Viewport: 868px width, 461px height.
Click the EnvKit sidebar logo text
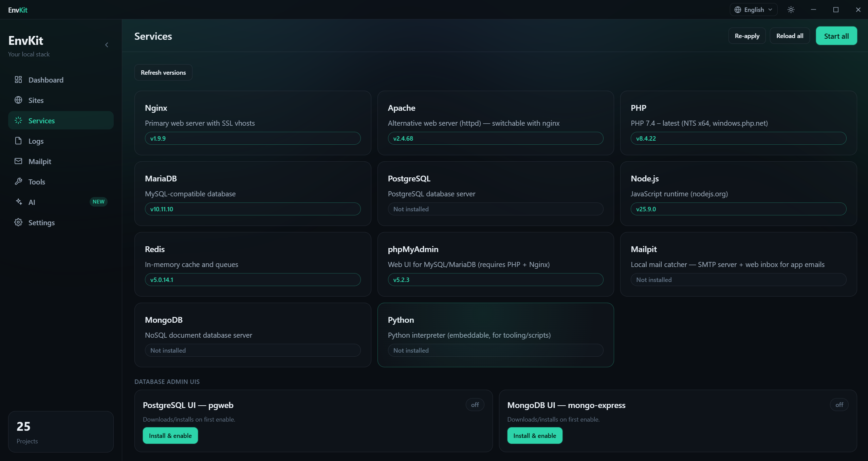[x=26, y=41]
